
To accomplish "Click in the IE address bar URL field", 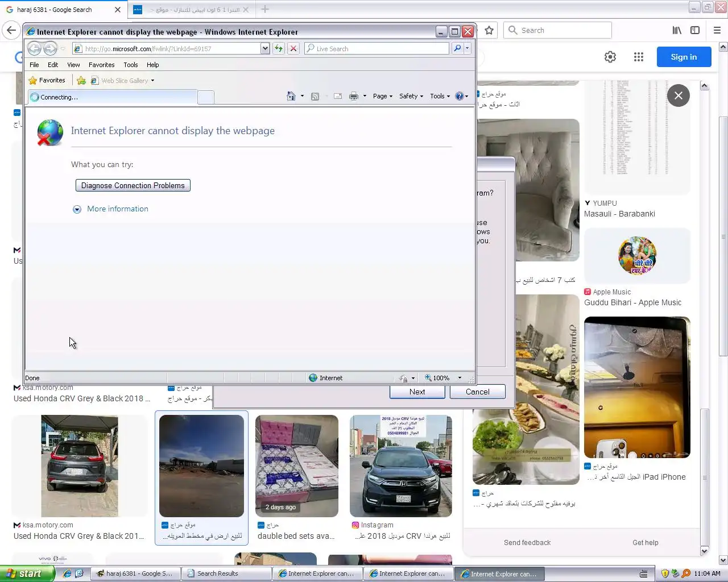I will pos(167,49).
